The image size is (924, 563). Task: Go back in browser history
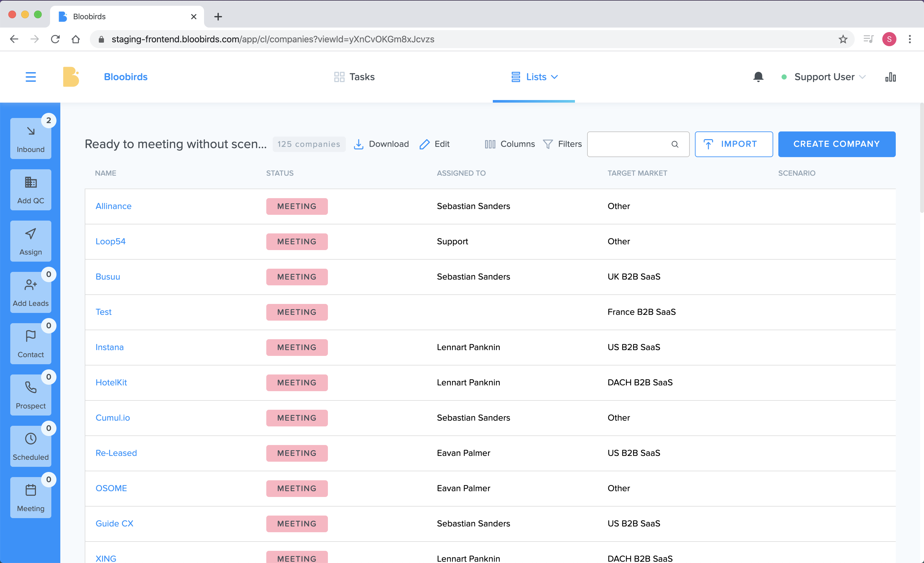coord(14,39)
